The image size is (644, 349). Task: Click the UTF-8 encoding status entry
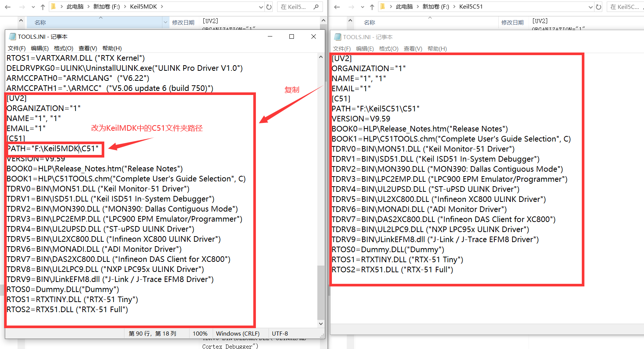(280, 334)
